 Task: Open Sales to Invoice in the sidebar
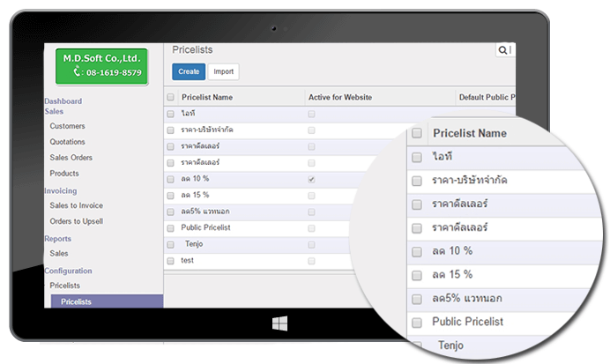(76, 205)
